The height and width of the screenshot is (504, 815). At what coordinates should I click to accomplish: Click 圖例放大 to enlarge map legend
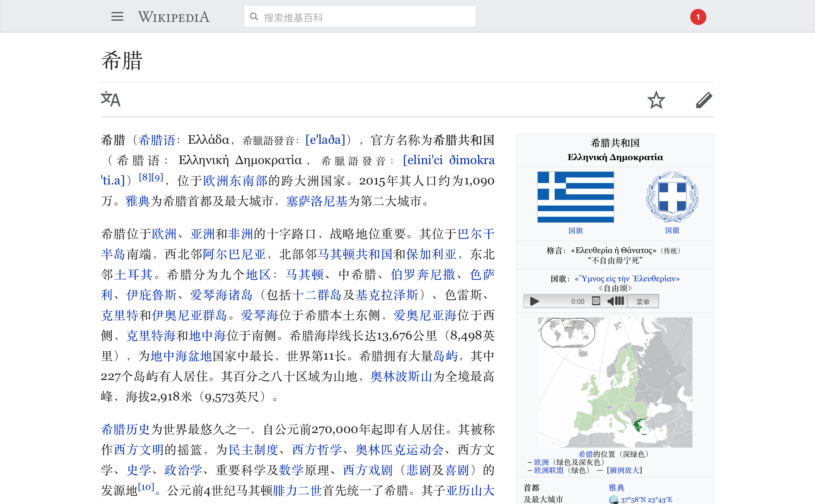(624, 470)
